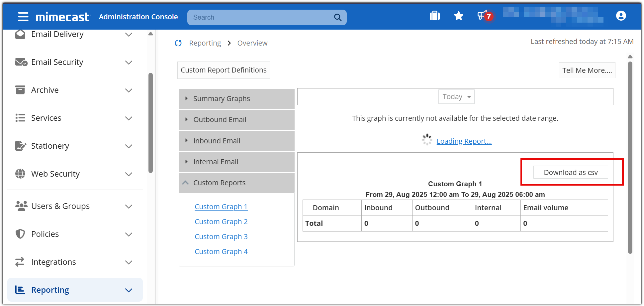Click the refresh icon beside Reporting breadcrumb
Screen dimensions: 644x306
(178, 43)
